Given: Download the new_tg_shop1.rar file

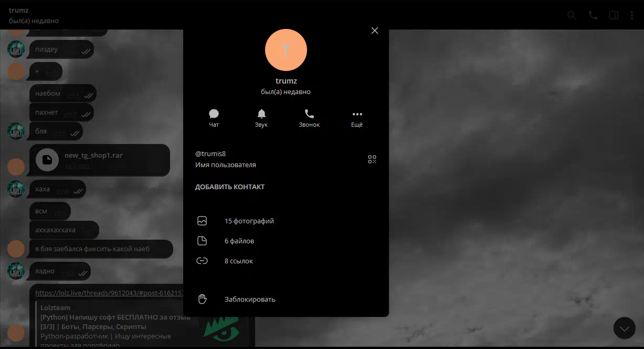Looking at the screenshot, I should coord(47,160).
